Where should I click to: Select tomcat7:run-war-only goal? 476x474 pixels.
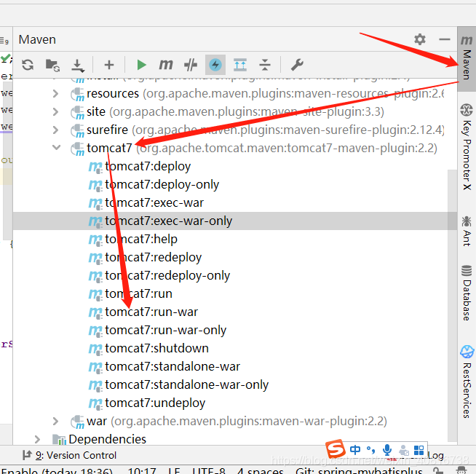[166, 330]
